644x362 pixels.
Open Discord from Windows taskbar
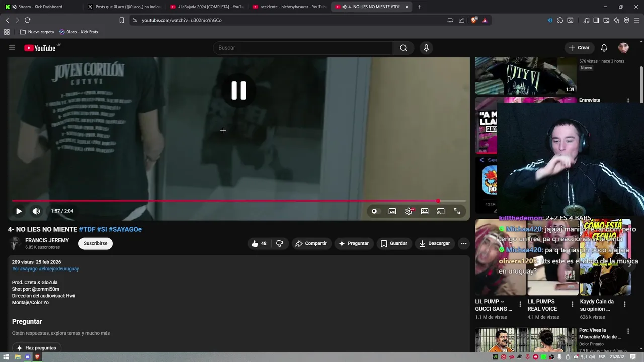[28, 357]
